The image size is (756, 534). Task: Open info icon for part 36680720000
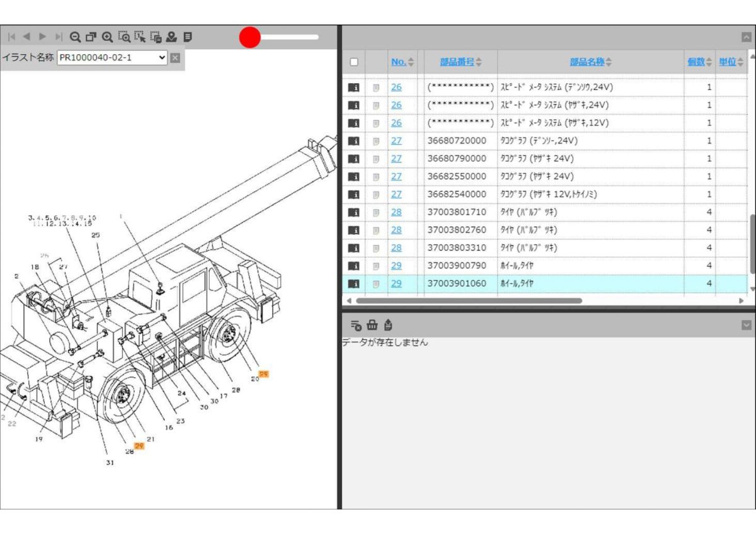click(x=353, y=141)
